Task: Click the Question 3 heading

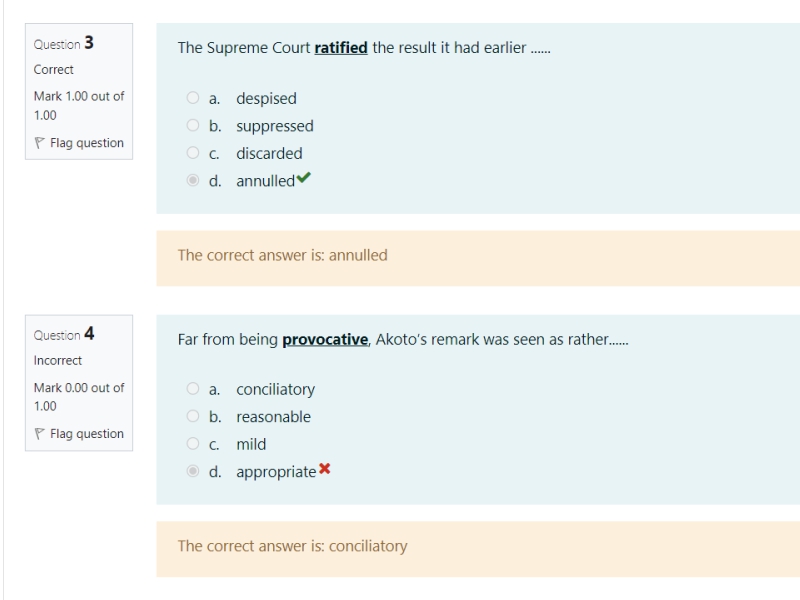Action: (64, 44)
